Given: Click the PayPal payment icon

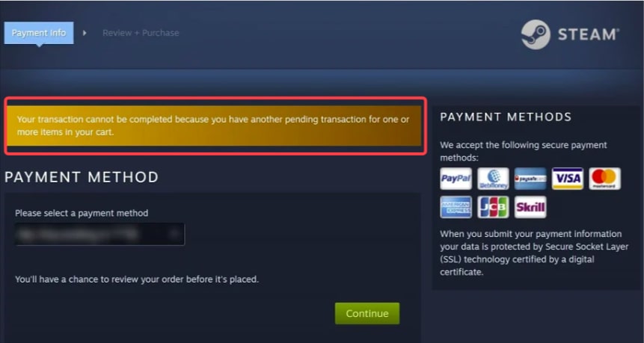Looking at the screenshot, I should pyautogui.click(x=456, y=179).
